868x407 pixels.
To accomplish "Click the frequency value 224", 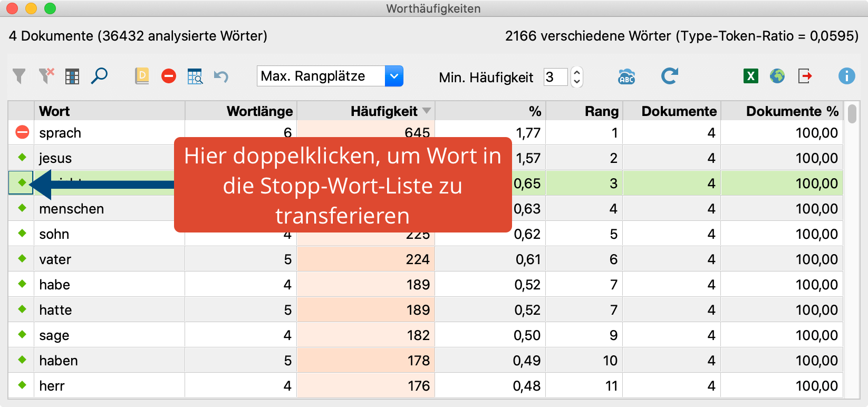I will click(418, 259).
